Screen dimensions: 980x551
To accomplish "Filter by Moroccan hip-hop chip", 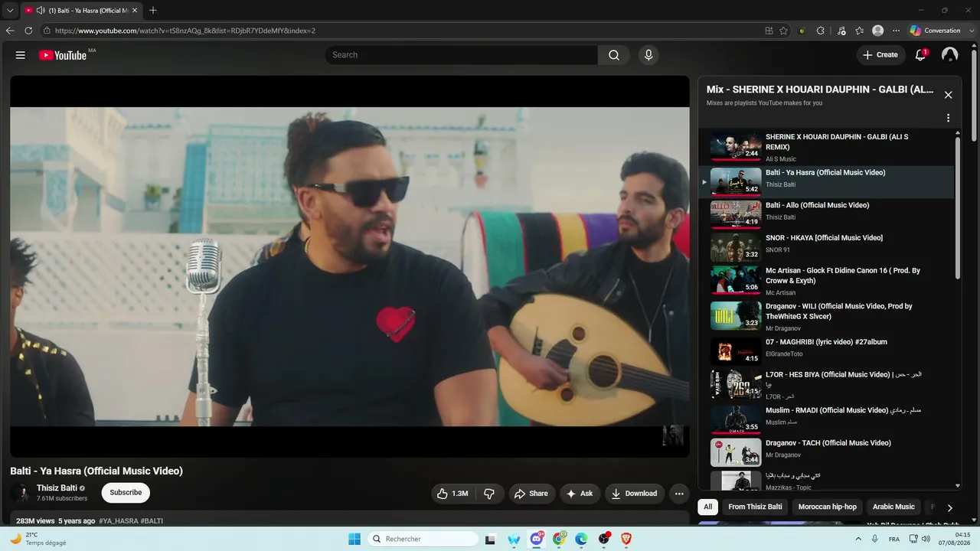I will click(828, 507).
